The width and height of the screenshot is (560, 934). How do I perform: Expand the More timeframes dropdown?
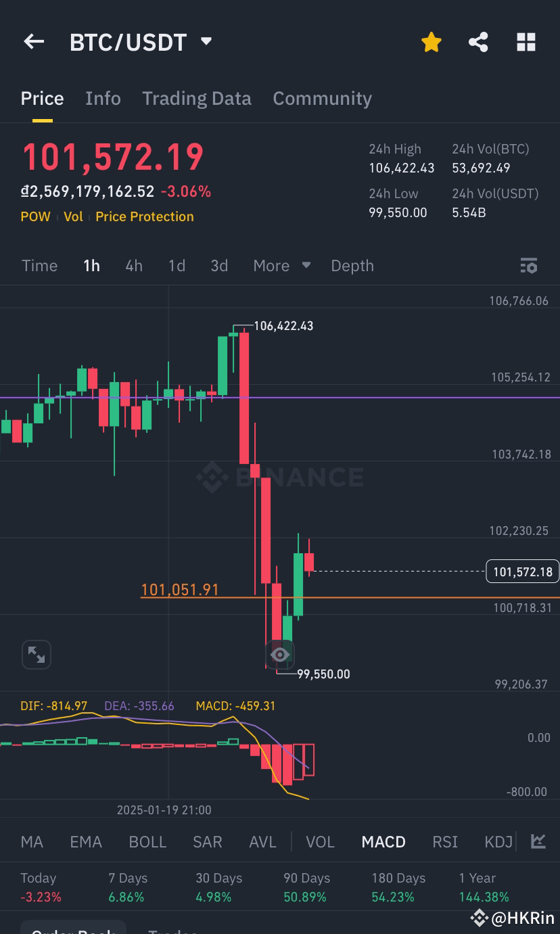pyautogui.click(x=281, y=266)
